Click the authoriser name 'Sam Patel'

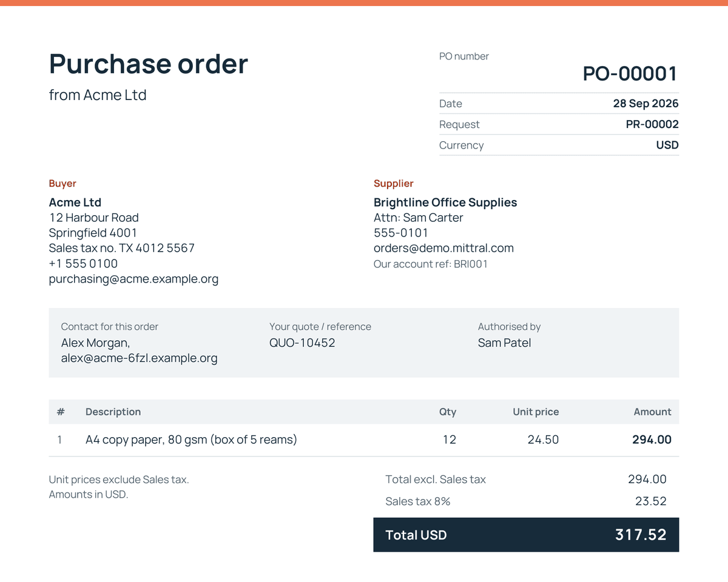tap(504, 343)
